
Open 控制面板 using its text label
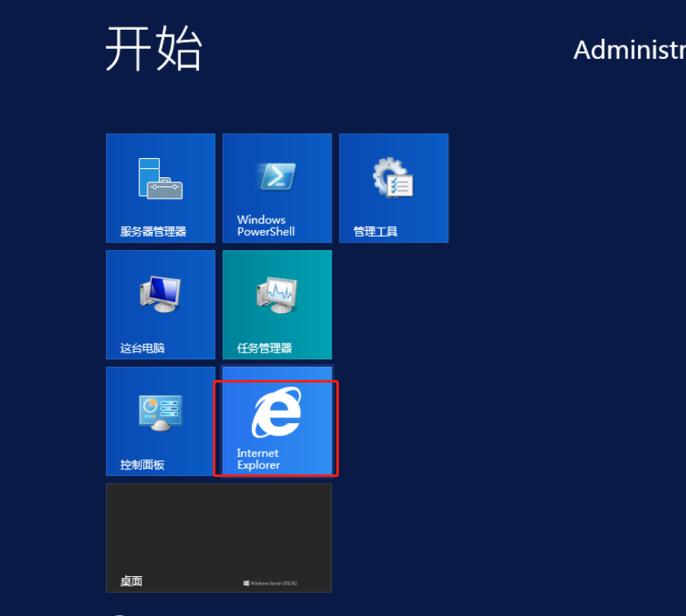click(x=143, y=465)
